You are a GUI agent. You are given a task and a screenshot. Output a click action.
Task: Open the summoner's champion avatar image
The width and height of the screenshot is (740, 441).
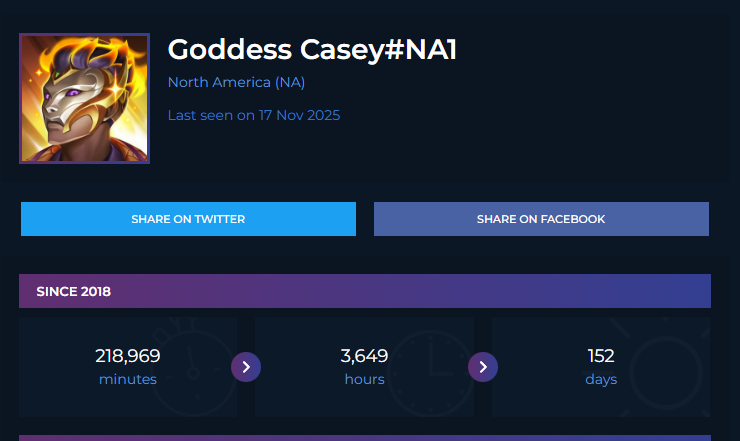(x=84, y=98)
